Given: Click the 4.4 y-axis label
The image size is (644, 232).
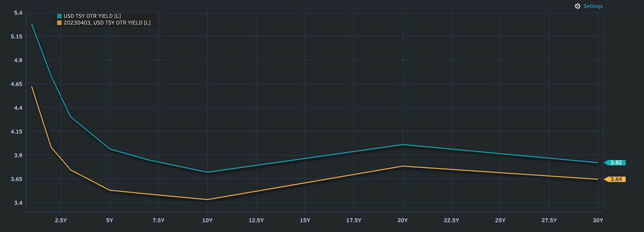Looking at the screenshot, I should (x=18, y=108).
